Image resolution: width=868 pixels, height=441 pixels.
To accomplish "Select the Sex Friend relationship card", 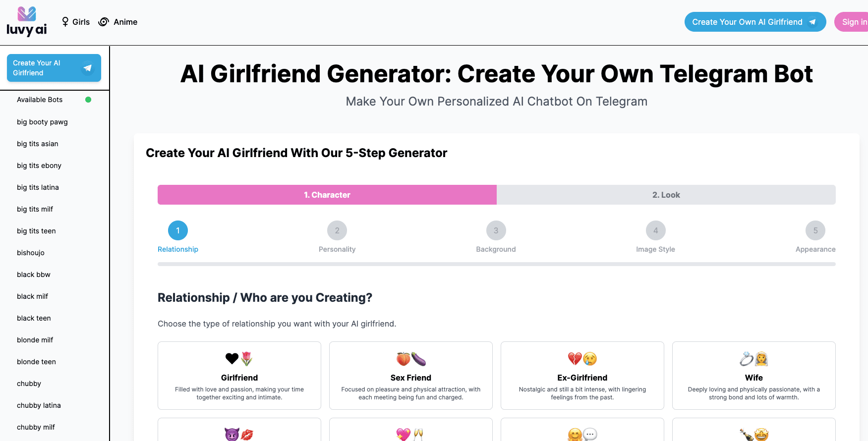I will (x=410, y=376).
